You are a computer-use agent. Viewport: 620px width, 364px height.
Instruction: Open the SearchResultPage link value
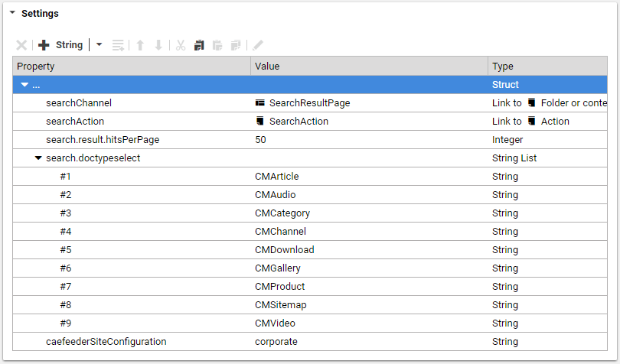click(309, 103)
